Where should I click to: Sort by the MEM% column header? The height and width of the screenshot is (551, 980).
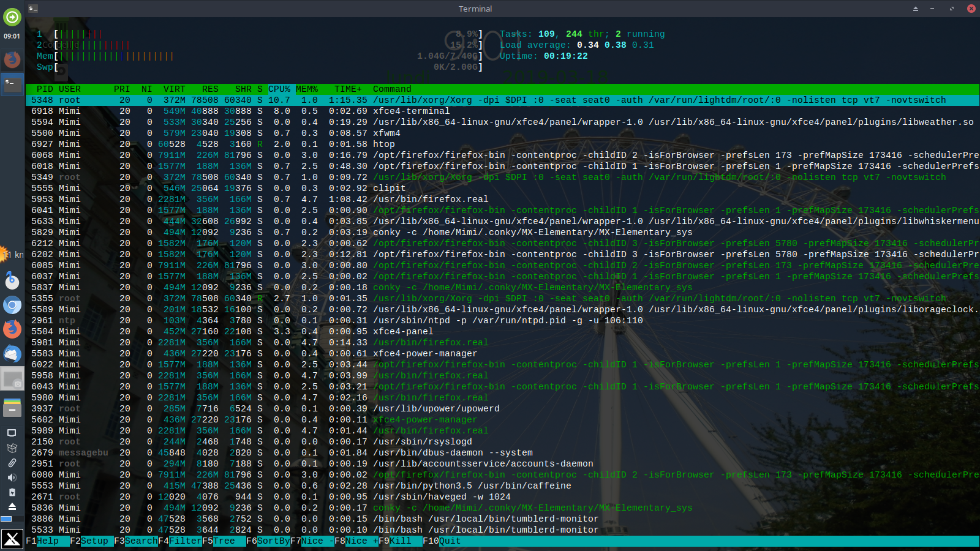click(x=307, y=89)
